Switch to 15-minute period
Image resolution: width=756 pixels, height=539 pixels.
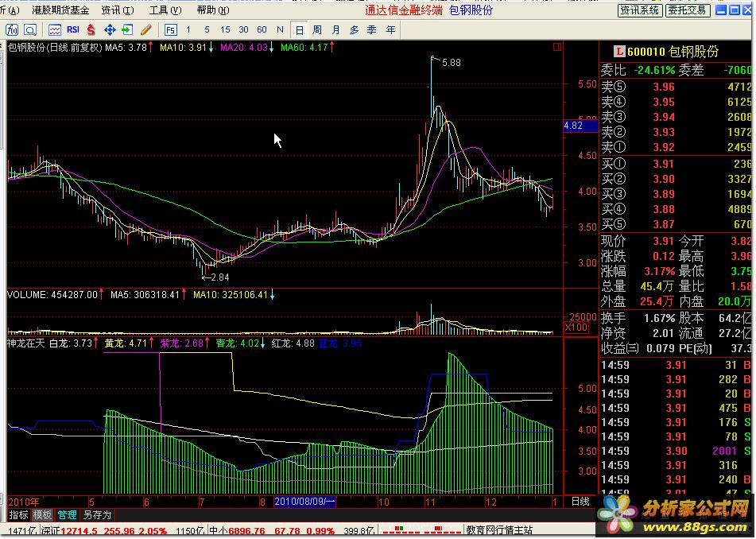tap(225, 30)
